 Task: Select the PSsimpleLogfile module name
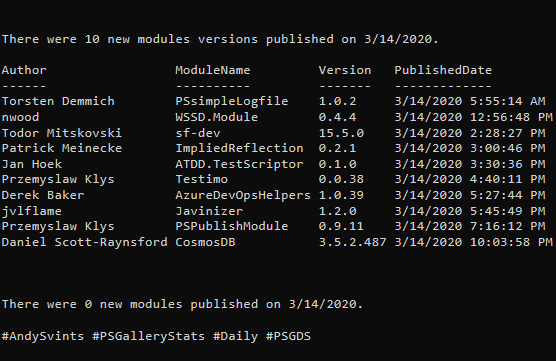(232, 101)
